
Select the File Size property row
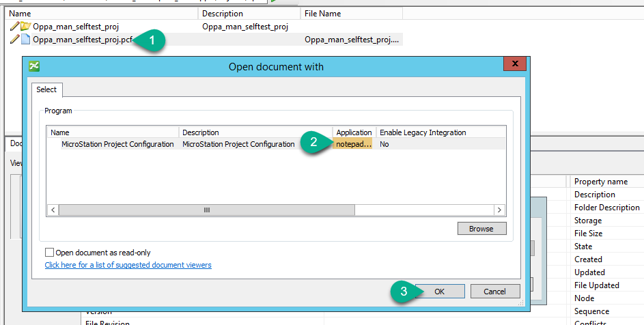point(607,234)
